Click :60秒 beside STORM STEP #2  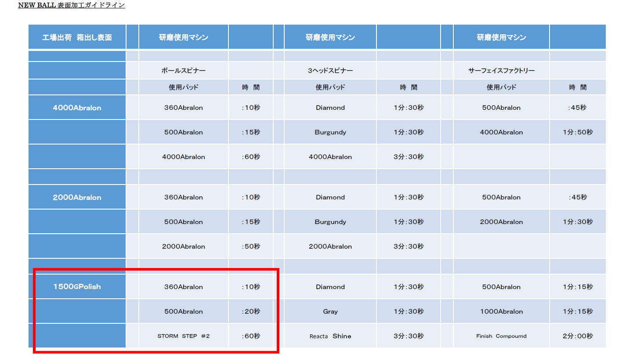[251, 336]
